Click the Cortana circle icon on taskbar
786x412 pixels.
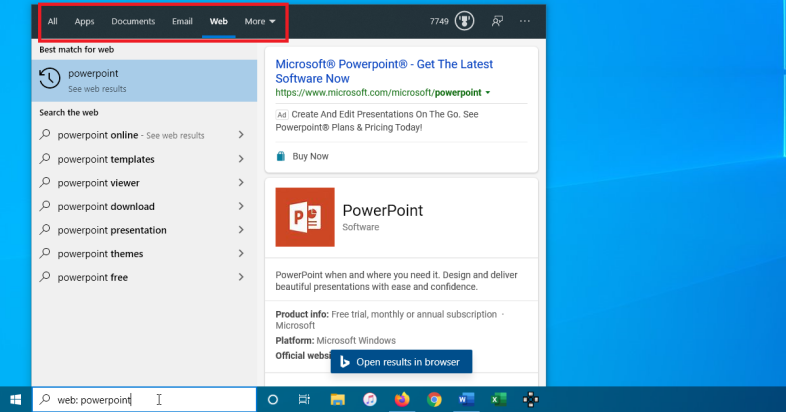point(273,399)
